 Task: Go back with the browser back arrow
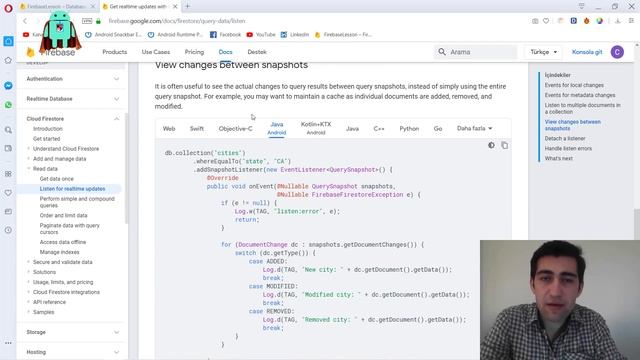(x=25, y=21)
